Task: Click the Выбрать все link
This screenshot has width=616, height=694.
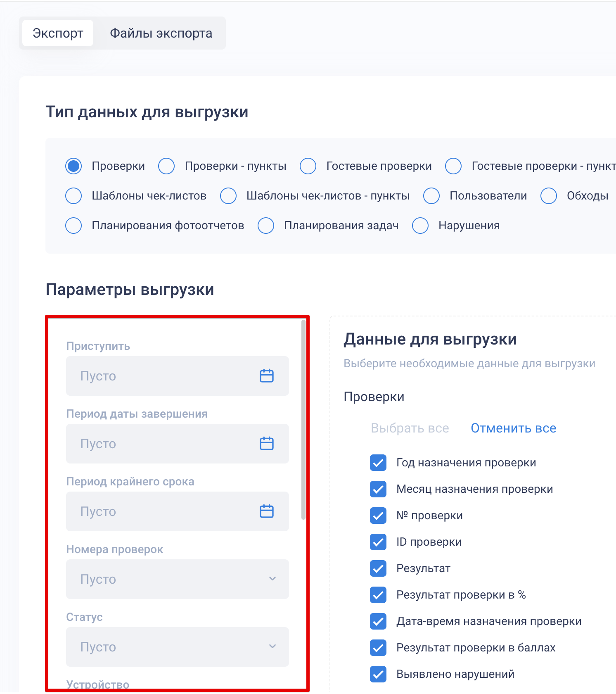Action: point(410,428)
